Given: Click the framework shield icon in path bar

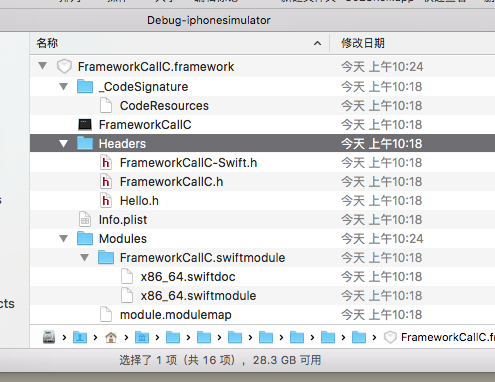Looking at the screenshot, I should 390,337.
